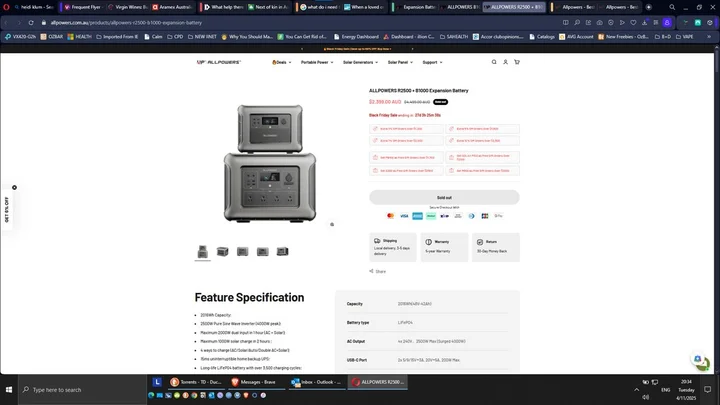Click the Windows taskbar search box

[83, 389]
